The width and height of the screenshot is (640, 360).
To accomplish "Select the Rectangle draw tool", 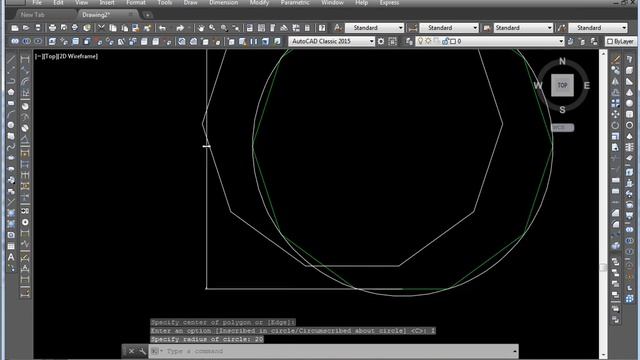I will coord(11,103).
